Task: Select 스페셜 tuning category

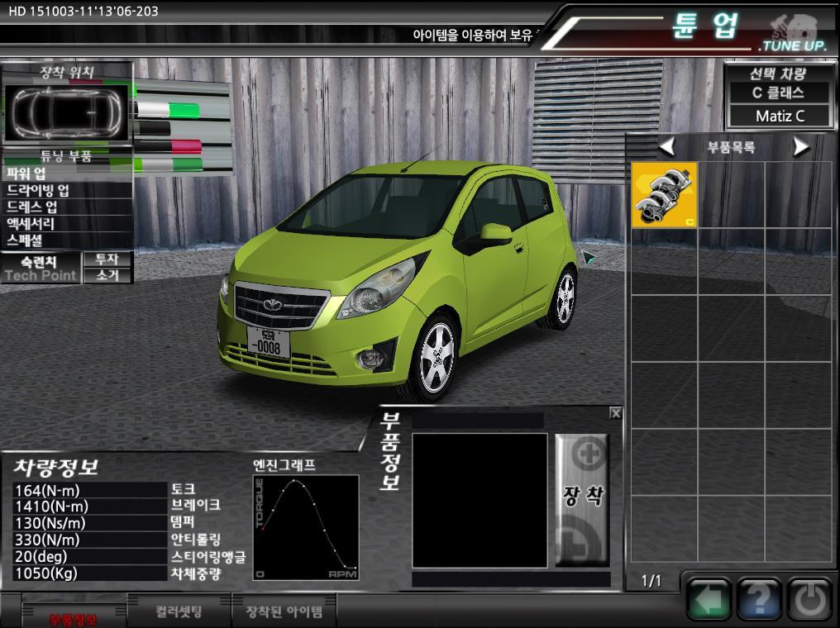Action: 67,240
